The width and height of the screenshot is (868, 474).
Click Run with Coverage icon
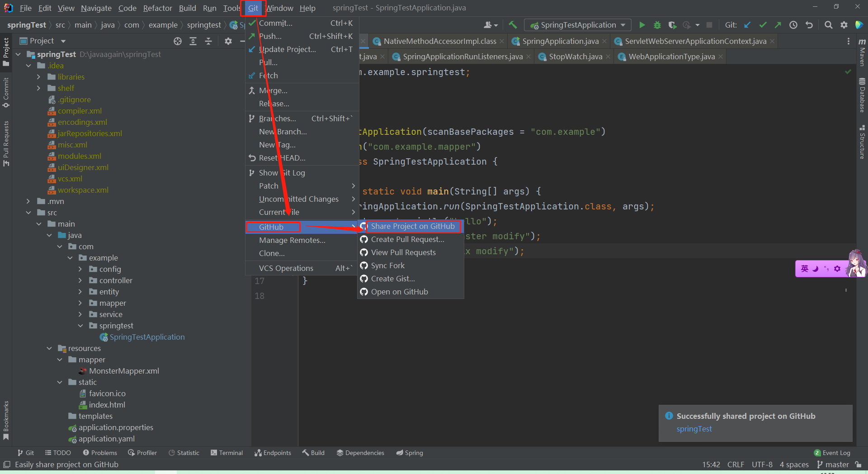click(x=673, y=25)
